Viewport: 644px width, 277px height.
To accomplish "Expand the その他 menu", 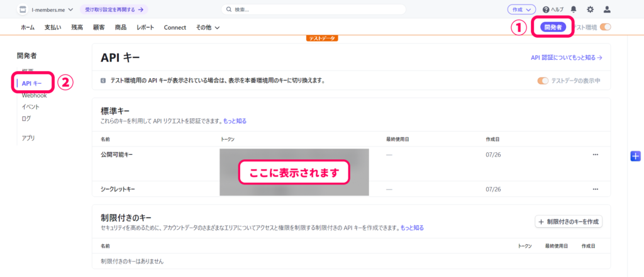I will tap(208, 28).
